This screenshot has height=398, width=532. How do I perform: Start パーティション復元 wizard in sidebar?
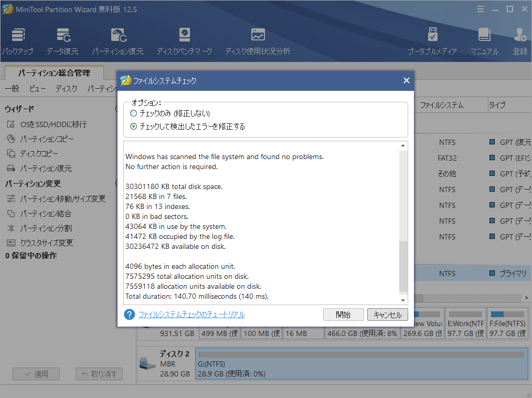click(39, 168)
